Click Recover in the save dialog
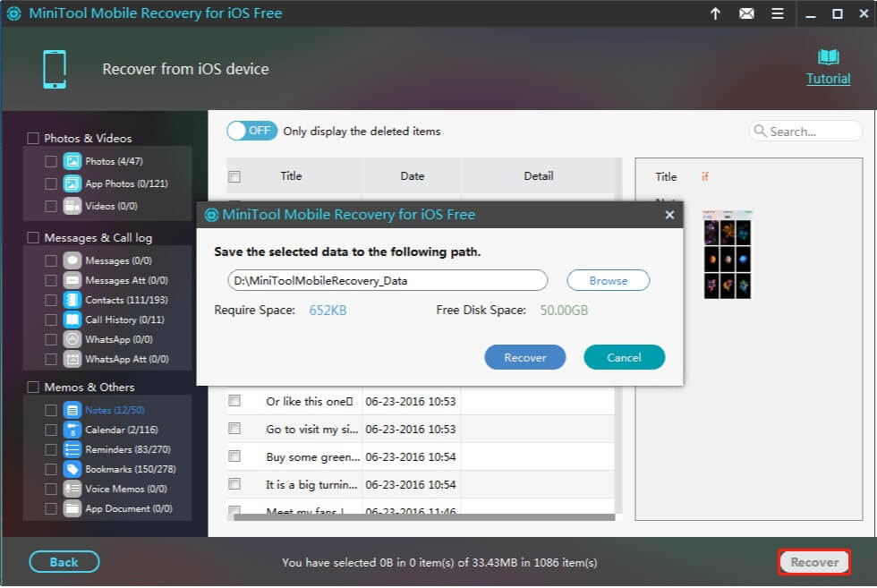The height and width of the screenshot is (588, 877). click(x=524, y=357)
